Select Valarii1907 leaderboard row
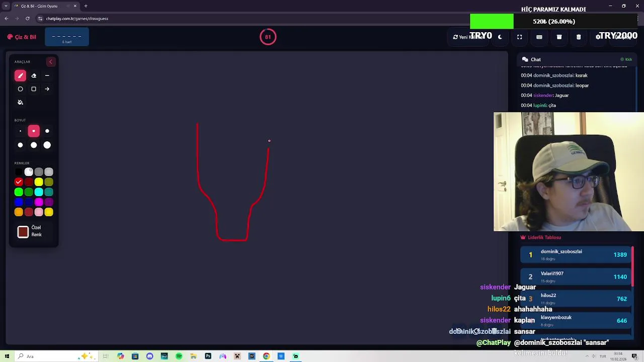 tap(575, 277)
